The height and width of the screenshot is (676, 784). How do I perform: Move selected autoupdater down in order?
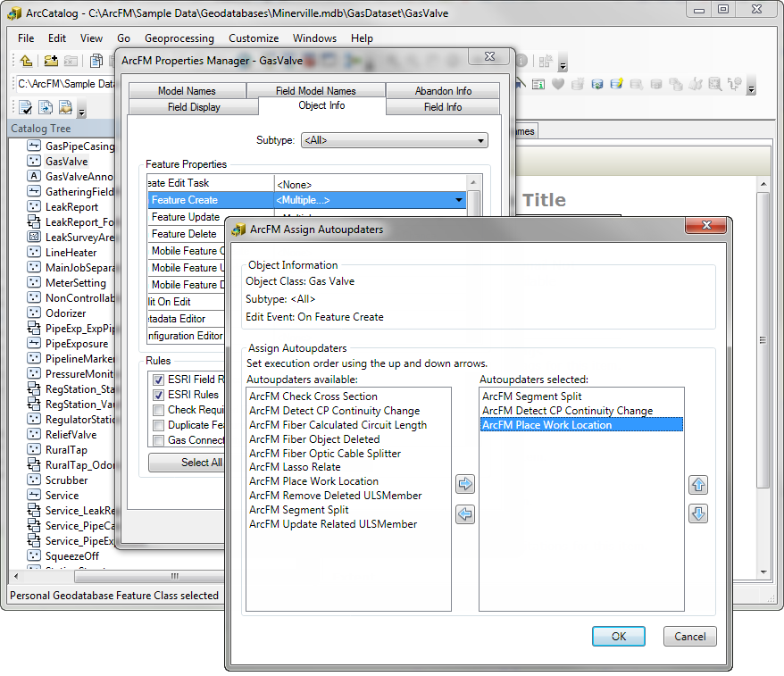coord(698,514)
